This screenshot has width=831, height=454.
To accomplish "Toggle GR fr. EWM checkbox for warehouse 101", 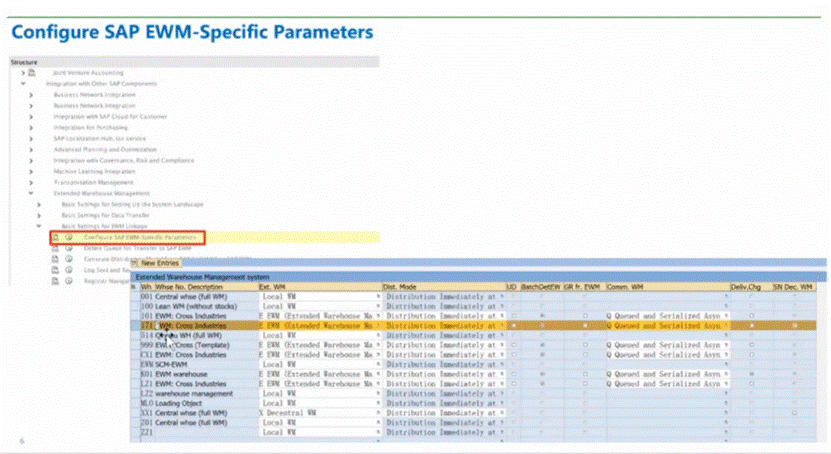I will pyautogui.click(x=585, y=316).
